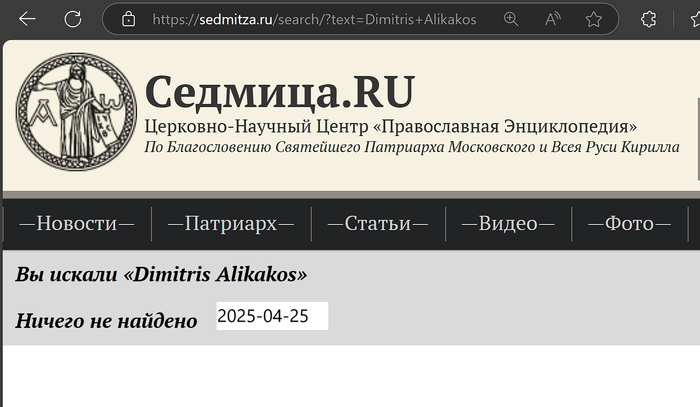Click the Патриарха Кирилла blessing tagline

tap(411, 148)
